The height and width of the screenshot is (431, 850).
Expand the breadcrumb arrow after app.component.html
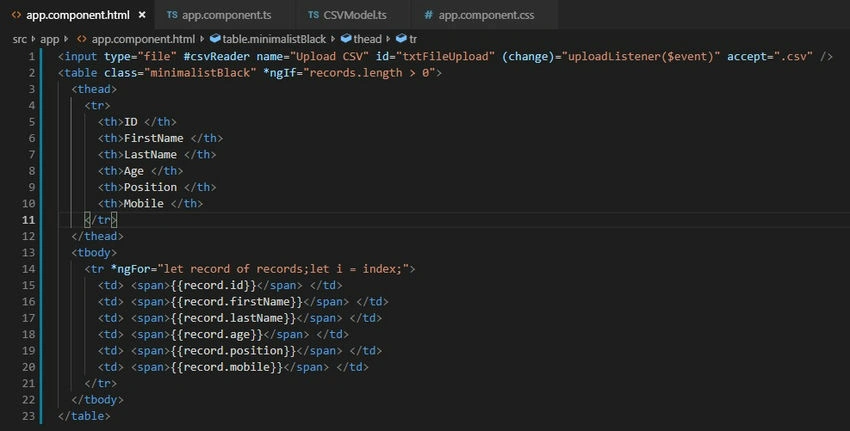click(202, 39)
